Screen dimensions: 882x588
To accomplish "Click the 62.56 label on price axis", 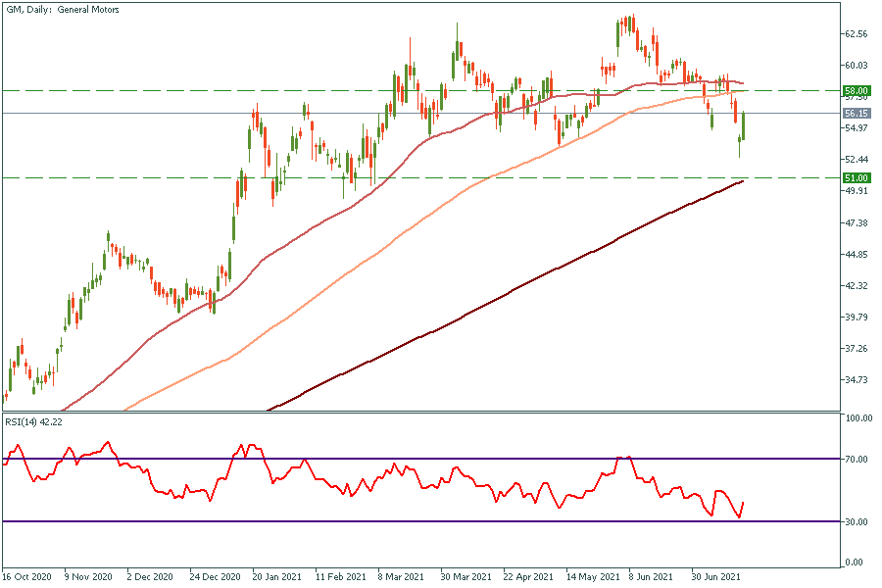I will (x=856, y=33).
